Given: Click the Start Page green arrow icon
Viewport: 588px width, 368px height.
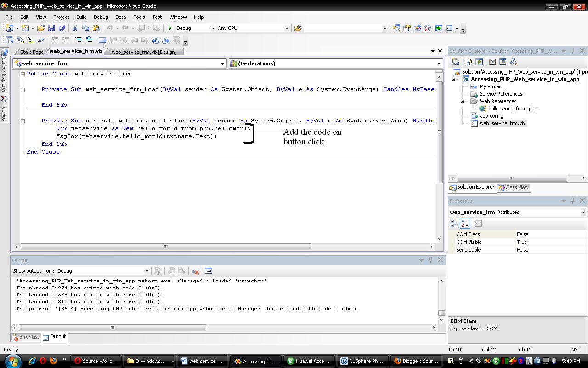Looking at the screenshot, I should 439,28.
